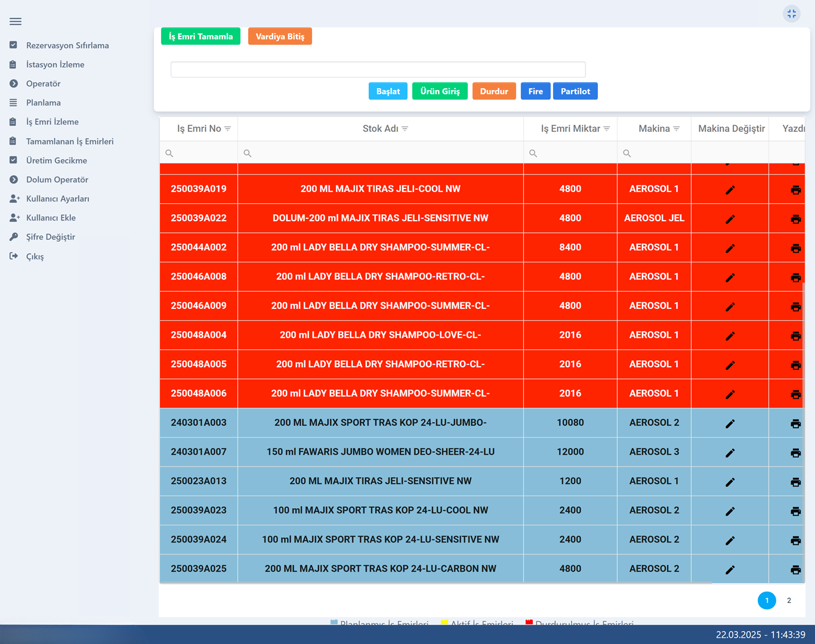Open the hamburger menu icon
Screen dimensions: 815x644
16,21
